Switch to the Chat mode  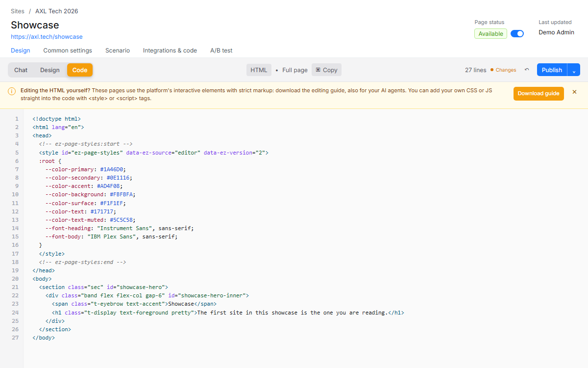click(21, 70)
